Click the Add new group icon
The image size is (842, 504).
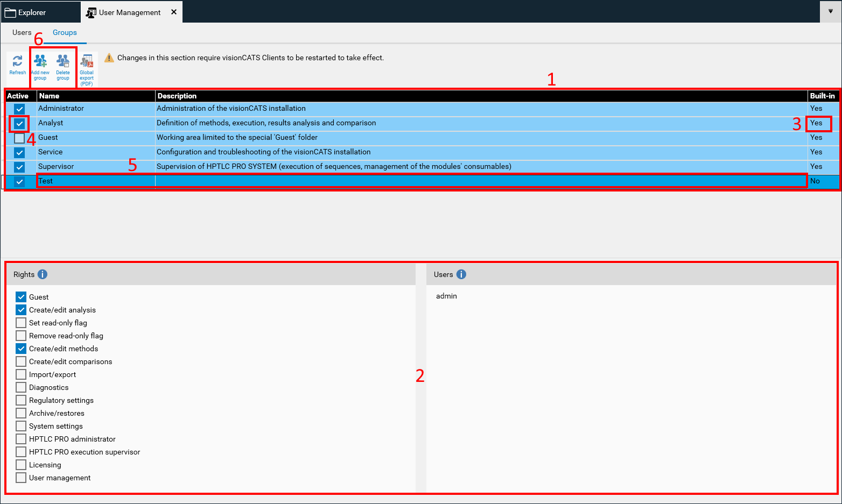click(40, 61)
